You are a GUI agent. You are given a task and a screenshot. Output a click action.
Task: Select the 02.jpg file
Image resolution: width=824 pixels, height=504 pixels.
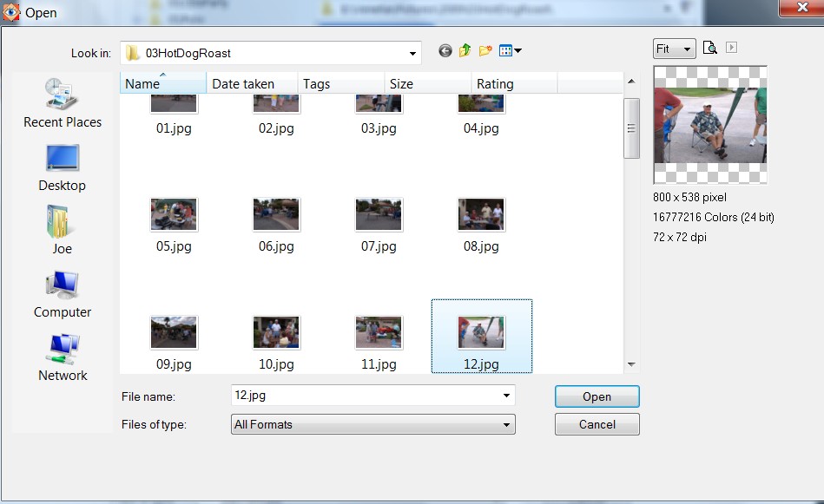pos(276,115)
